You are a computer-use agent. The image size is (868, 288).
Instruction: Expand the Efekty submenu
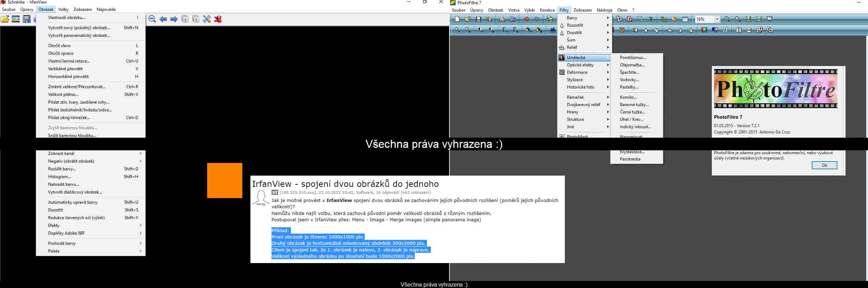coord(91,225)
